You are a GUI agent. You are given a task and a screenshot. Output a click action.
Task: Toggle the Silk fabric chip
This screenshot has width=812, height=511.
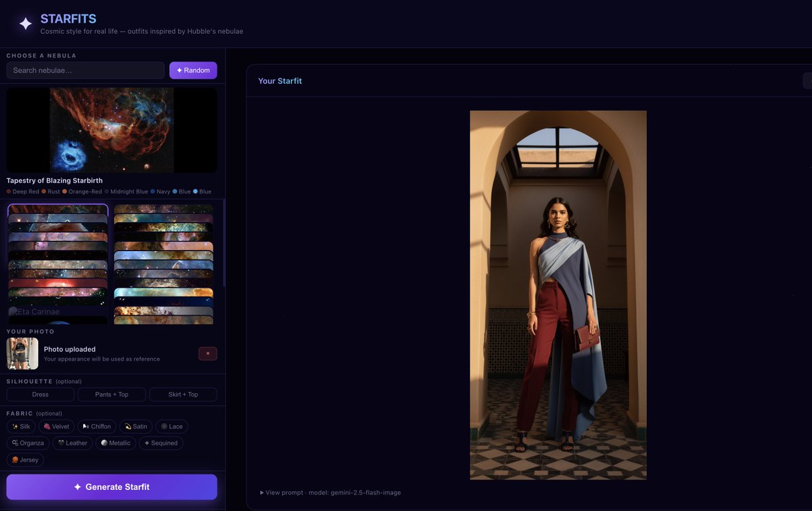tap(21, 426)
